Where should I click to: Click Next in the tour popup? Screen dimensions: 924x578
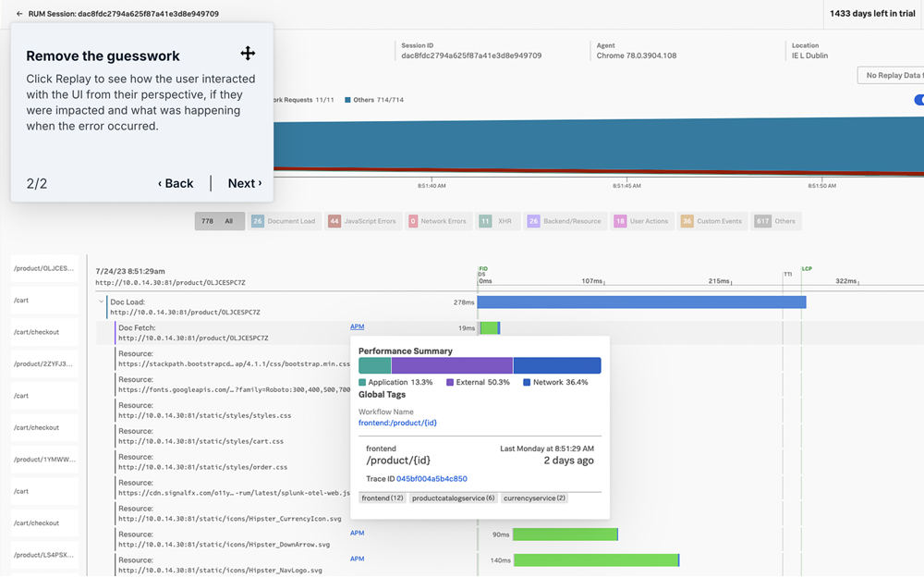245,183
